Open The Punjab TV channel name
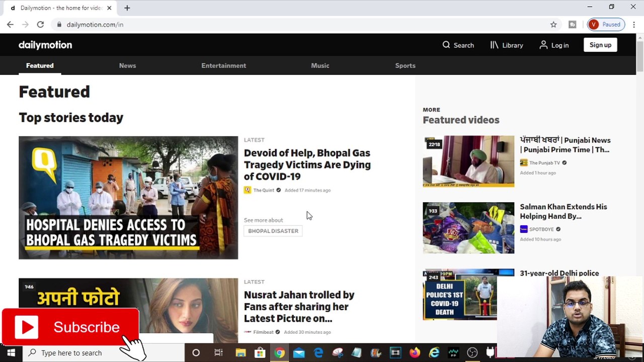Screen dimensions: 644x362 [544, 163]
